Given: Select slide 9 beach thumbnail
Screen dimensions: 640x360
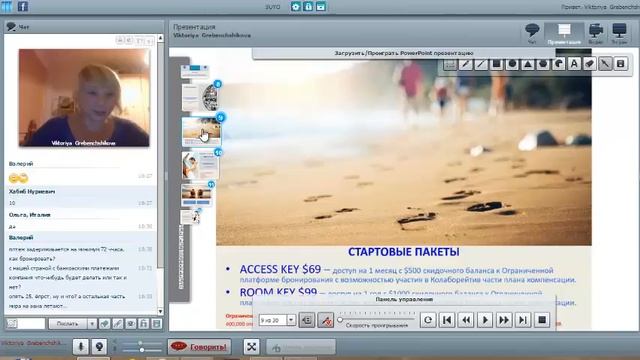Looking at the screenshot, I should (201, 132).
